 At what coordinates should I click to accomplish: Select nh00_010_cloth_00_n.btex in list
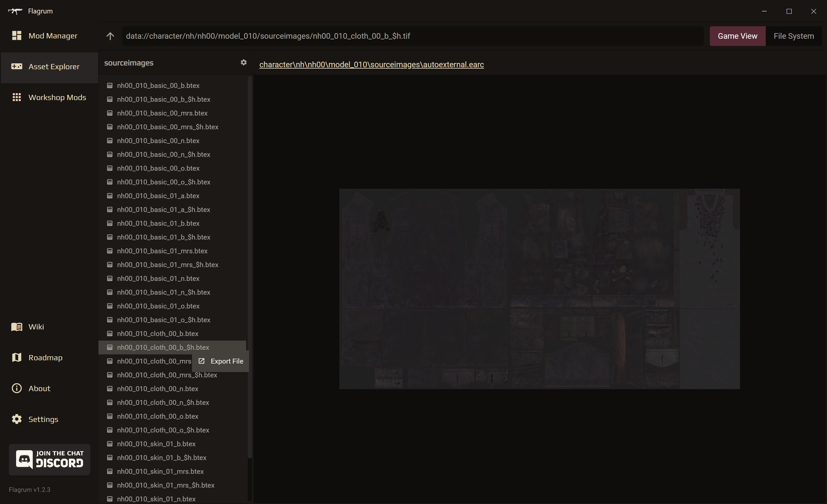pyautogui.click(x=158, y=388)
